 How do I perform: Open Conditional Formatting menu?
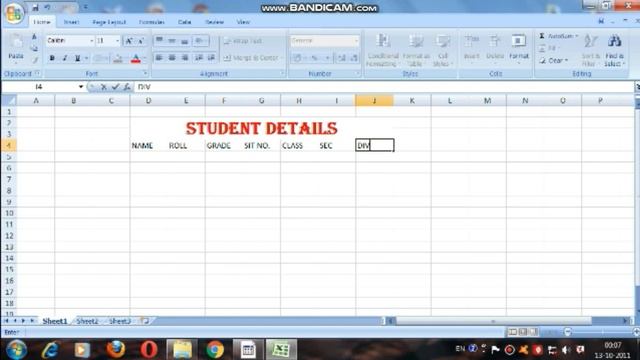point(382,50)
